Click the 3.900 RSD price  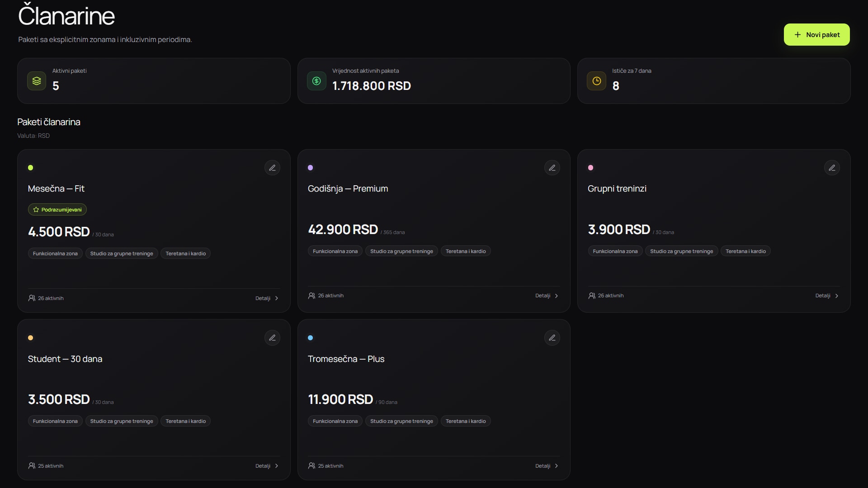(619, 230)
